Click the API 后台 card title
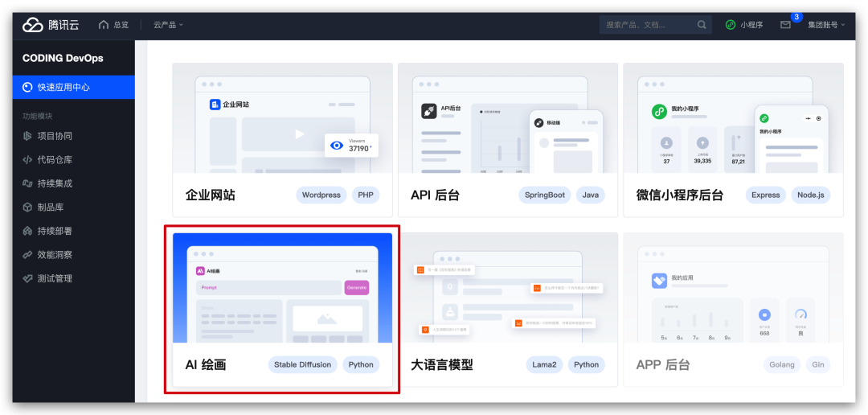 coord(435,195)
